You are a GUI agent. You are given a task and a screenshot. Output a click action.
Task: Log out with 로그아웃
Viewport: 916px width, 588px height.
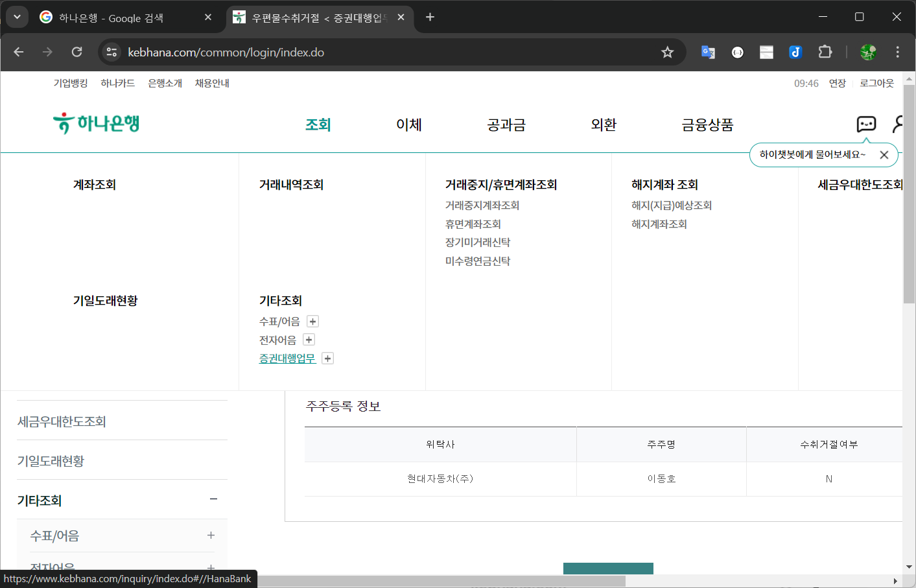[877, 83]
